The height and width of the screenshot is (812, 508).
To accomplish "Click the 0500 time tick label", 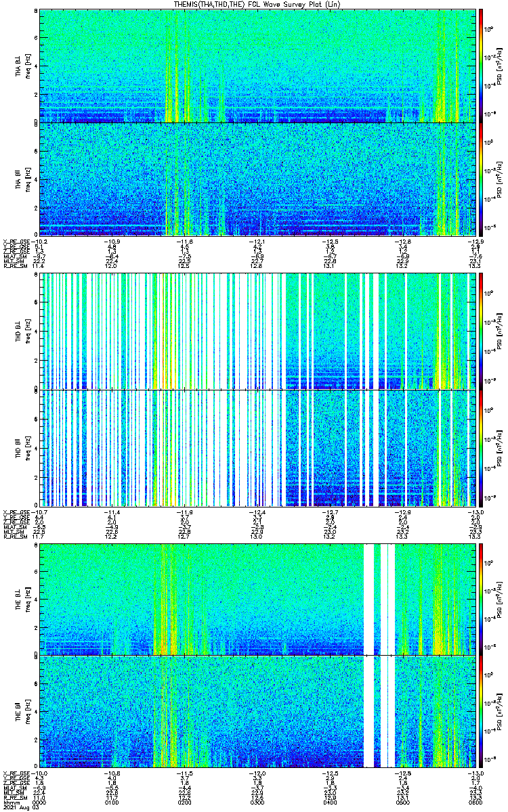I will pyautogui.click(x=403, y=803).
